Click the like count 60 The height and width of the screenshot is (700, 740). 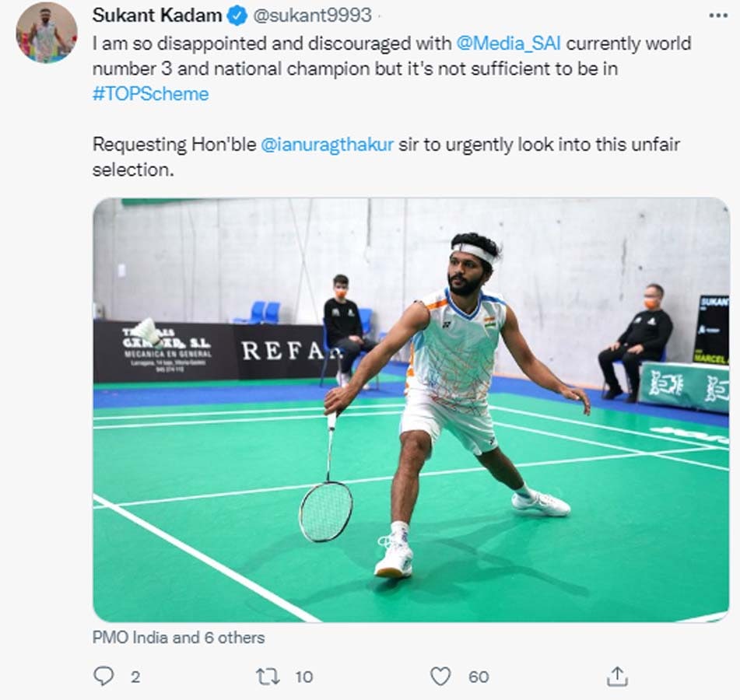click(479, 677)
